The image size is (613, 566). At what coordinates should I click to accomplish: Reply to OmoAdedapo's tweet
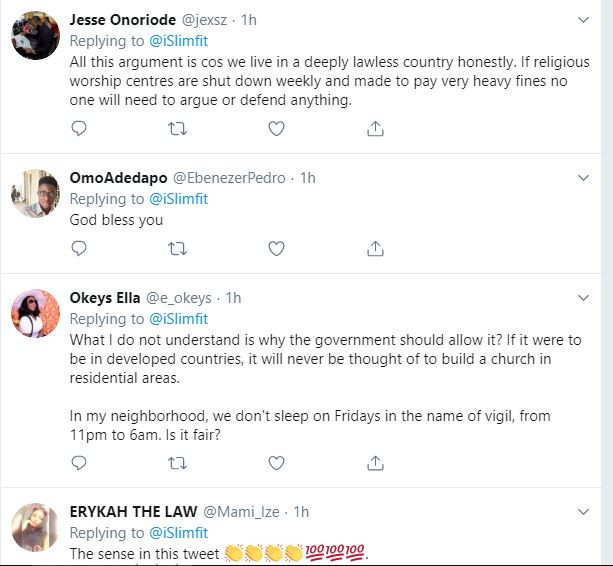click(79, 247)
